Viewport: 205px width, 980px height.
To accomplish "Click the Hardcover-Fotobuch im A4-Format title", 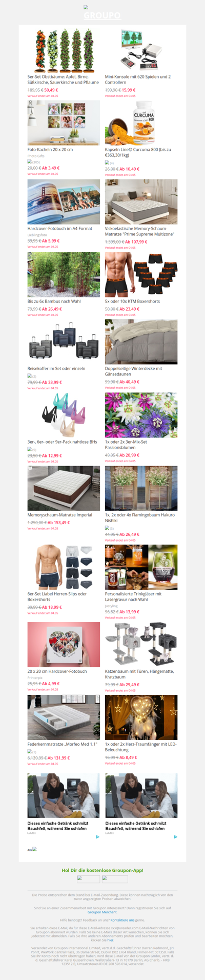I will (x=60, y=228).
